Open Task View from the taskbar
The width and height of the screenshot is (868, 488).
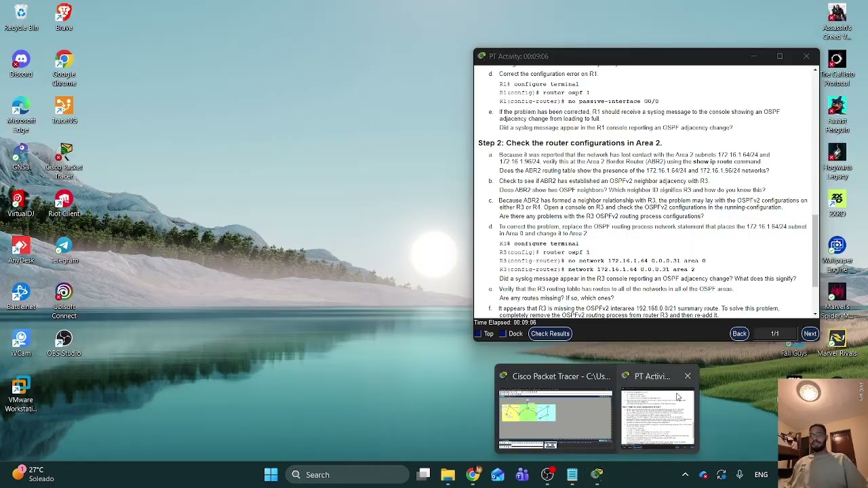point(423,474)
